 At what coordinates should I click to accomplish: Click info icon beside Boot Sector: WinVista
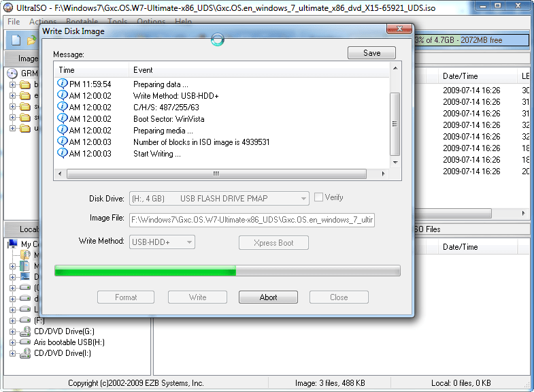[x=63, y=118]
